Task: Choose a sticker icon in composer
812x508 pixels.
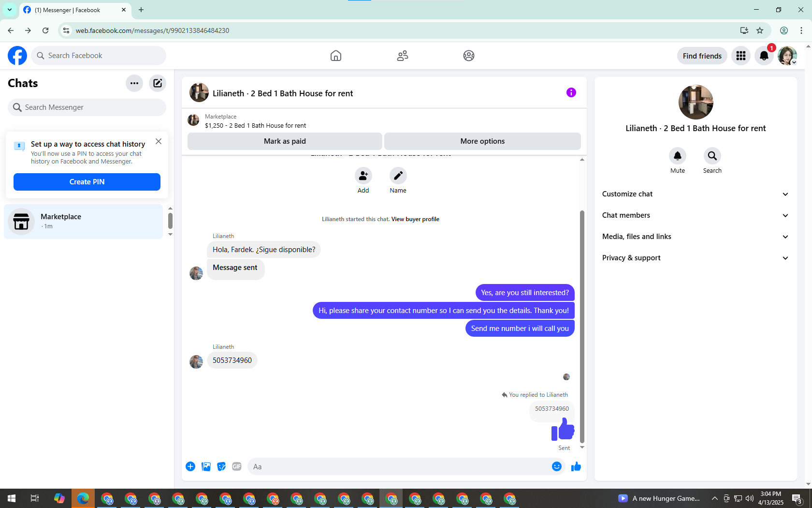Action: [x=221, y=466]
